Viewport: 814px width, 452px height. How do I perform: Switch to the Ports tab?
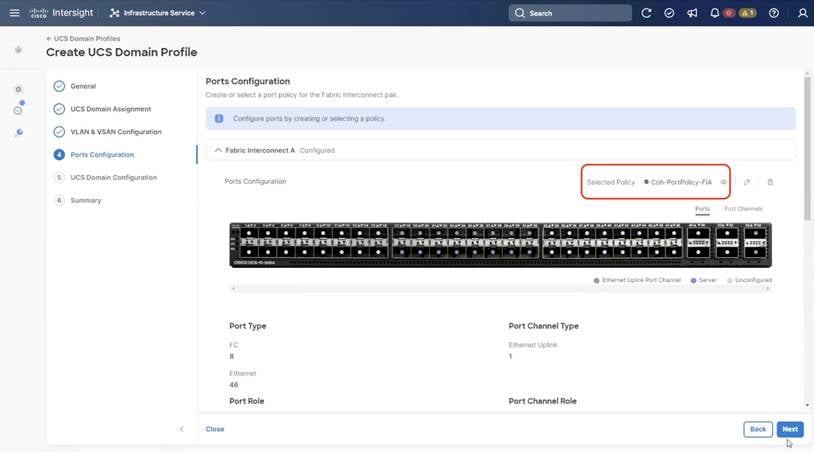coord(702,209)
